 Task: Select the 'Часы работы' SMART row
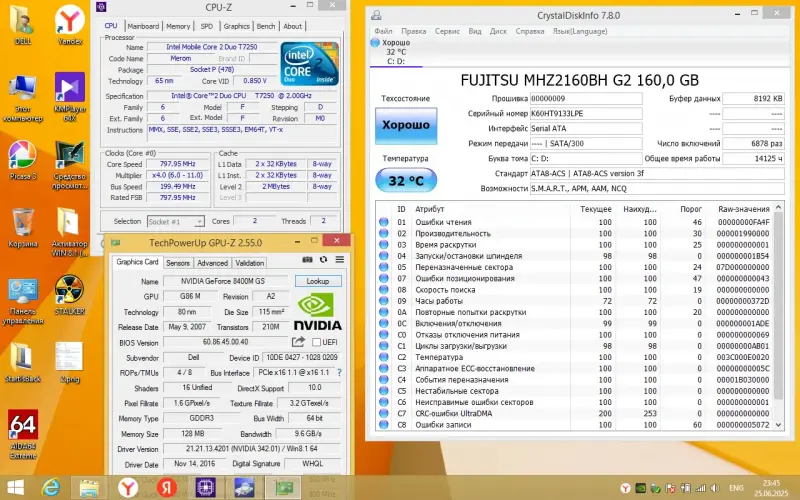[x=575, y=301]
